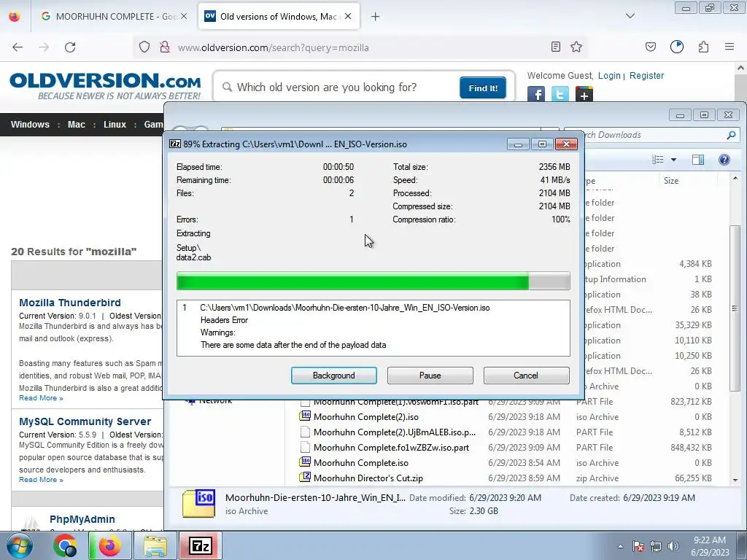
Task: Open the extensions puzzle icon
Action: (x=703, y=47)
